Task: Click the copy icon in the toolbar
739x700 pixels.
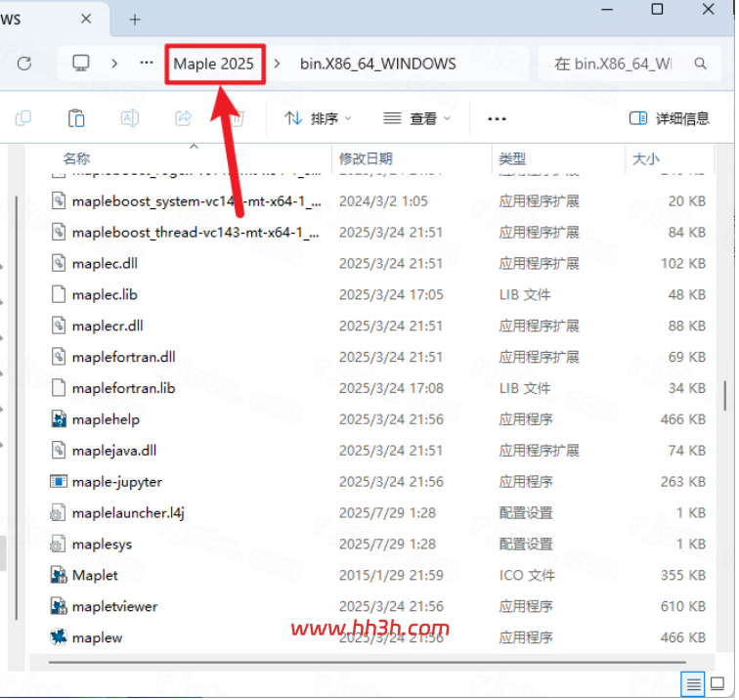Action: tap(23, 118)
